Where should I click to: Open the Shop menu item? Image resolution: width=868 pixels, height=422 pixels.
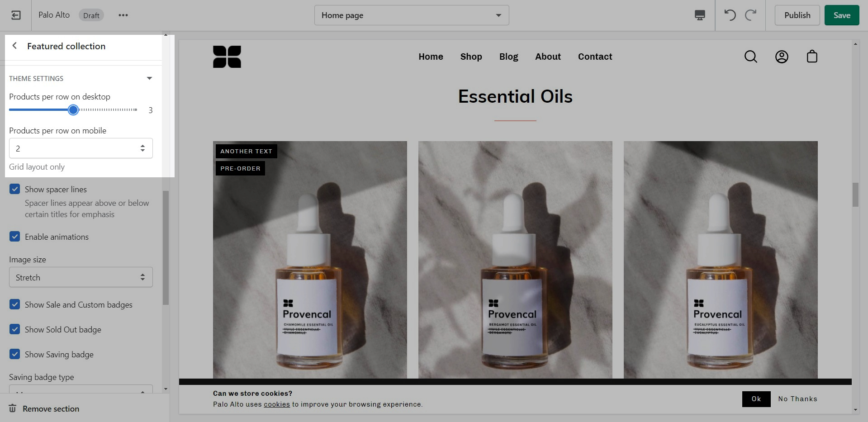[x=471, y=57]
